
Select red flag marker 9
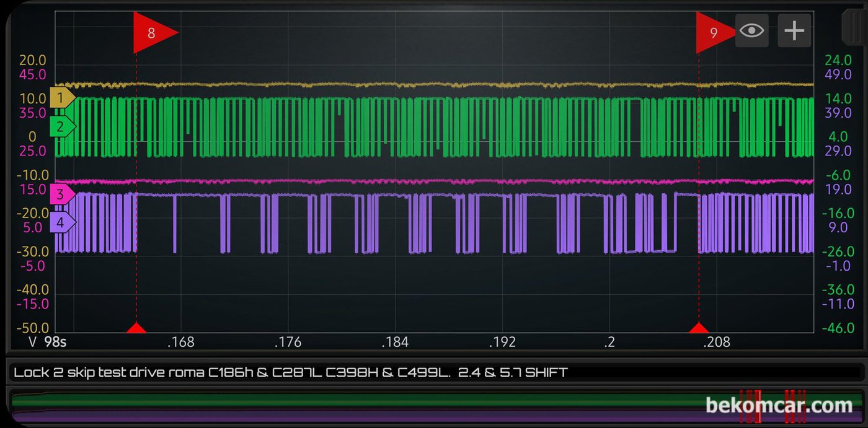(x=715, y=32)
